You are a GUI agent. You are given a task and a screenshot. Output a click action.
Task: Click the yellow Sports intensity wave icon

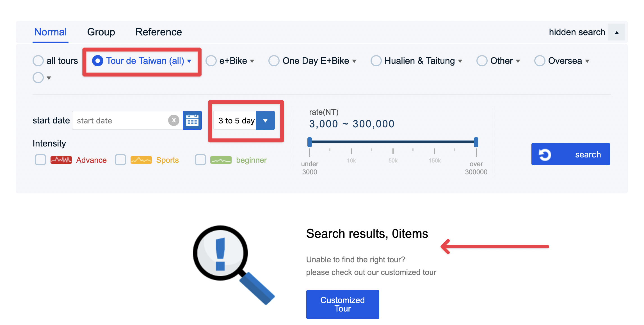(141, 160)
